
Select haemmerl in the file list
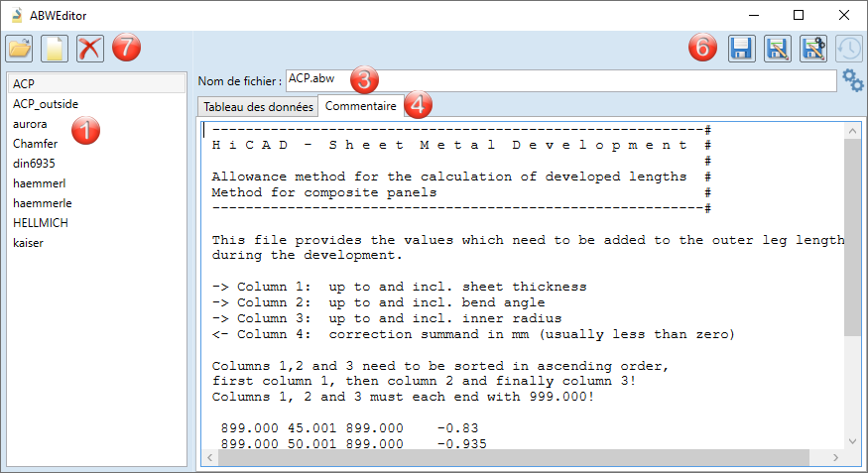pyautogui.click(x=97, y=183)
